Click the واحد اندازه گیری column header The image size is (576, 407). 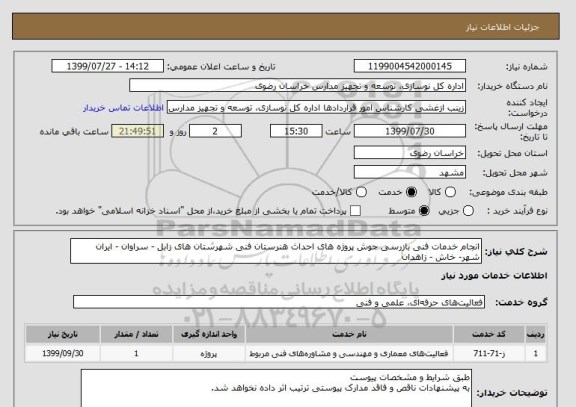209,334
